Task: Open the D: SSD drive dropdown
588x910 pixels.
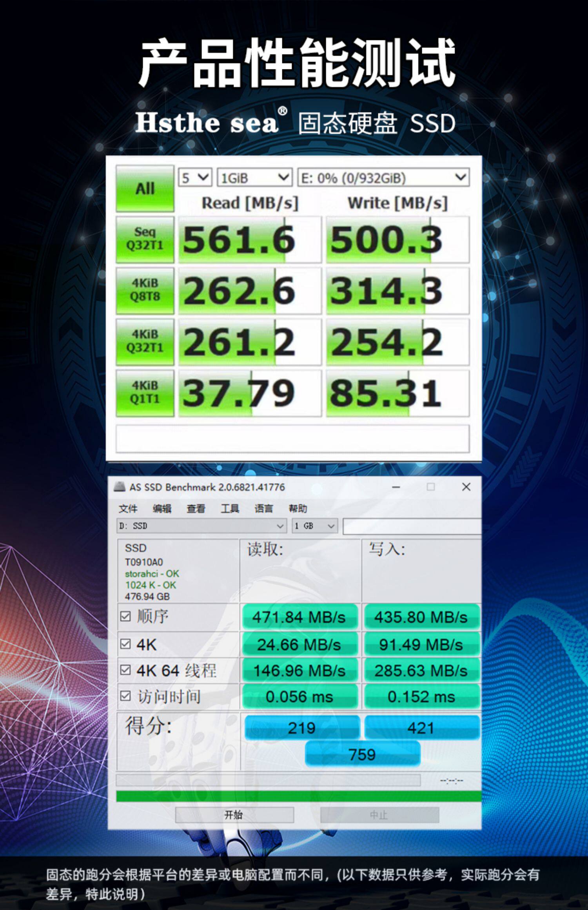Action: (201, 526)
